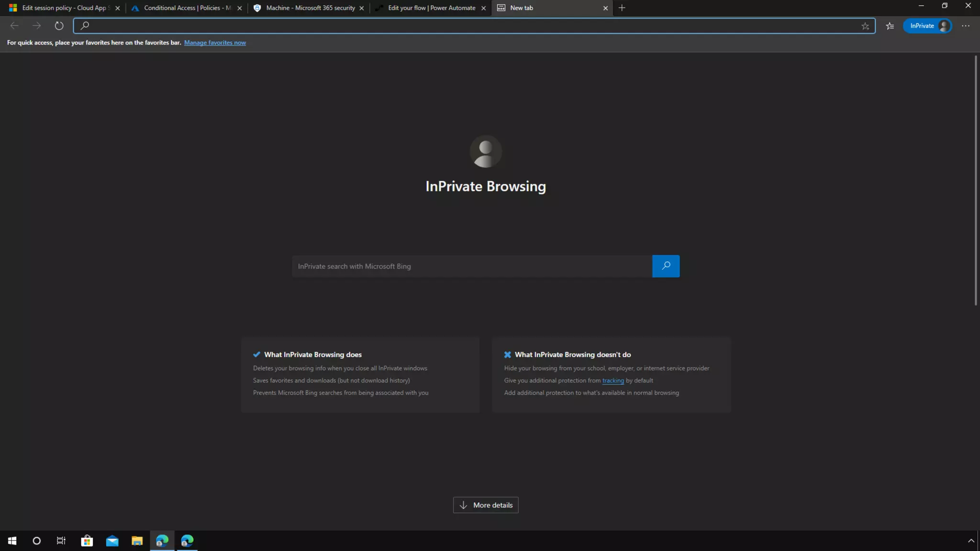Screen dimensions: 980x551
Task: Close the Conditional Access tab
Action: (x=239, y=8)
